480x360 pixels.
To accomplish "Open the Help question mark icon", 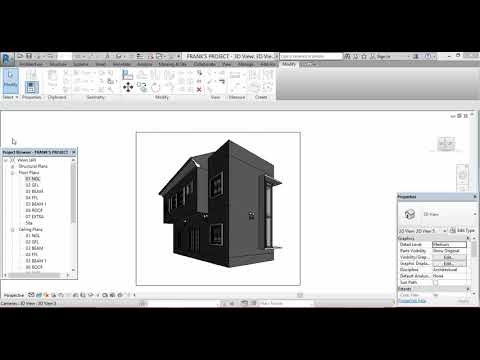I will pyautogui.click(x=428, y=56).
